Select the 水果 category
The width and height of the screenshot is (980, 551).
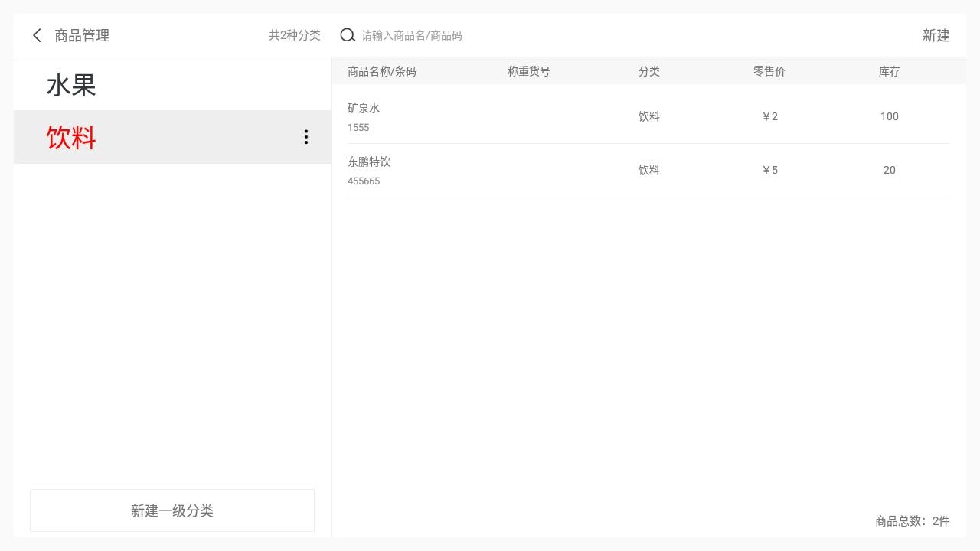(71, 85)
